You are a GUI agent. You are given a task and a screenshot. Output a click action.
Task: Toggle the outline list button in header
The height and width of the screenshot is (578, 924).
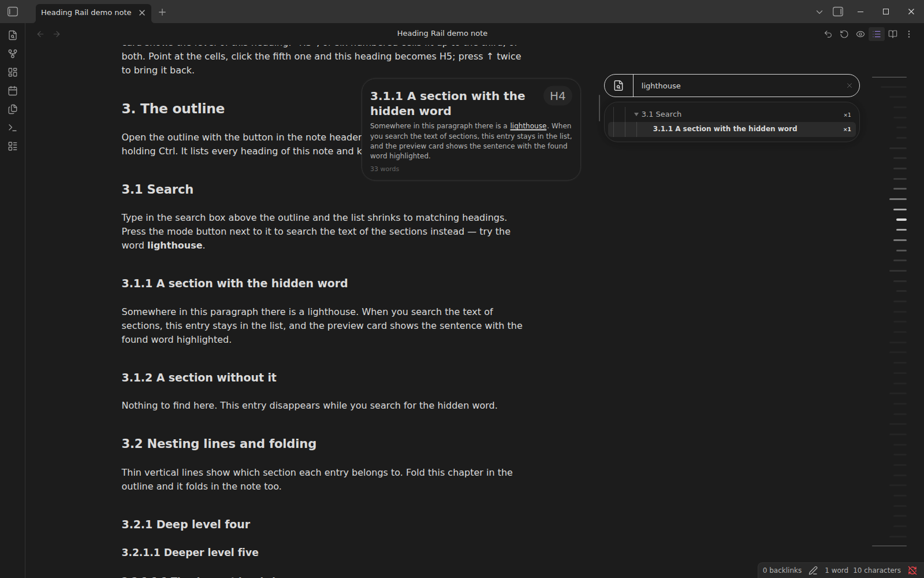pyautogui.click(x=877, y=34)
